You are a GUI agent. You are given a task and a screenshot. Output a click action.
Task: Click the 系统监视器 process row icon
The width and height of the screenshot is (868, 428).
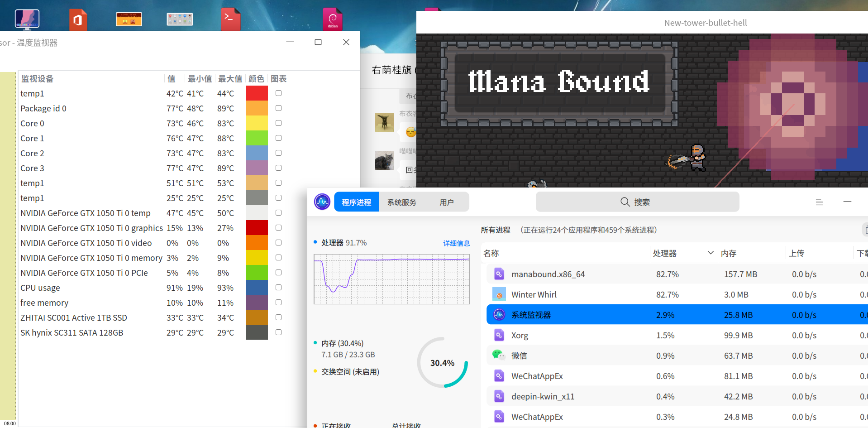(x=499, y=314)
